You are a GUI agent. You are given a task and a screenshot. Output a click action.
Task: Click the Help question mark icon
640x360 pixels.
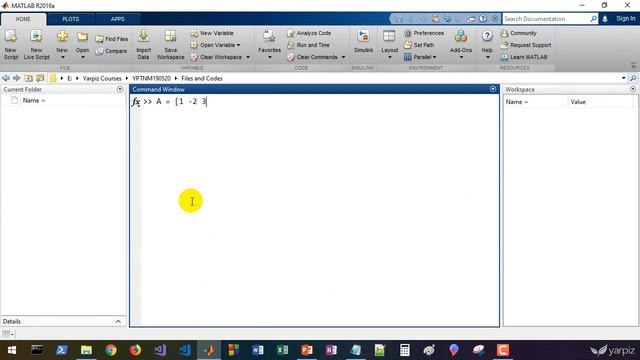tap(487, 36)
